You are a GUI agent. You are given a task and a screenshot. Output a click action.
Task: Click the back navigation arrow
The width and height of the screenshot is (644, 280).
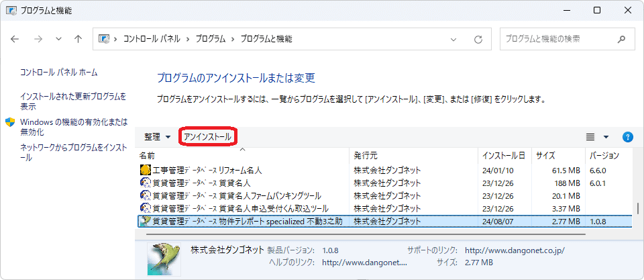pyautogui.click(x=15, y=39)
